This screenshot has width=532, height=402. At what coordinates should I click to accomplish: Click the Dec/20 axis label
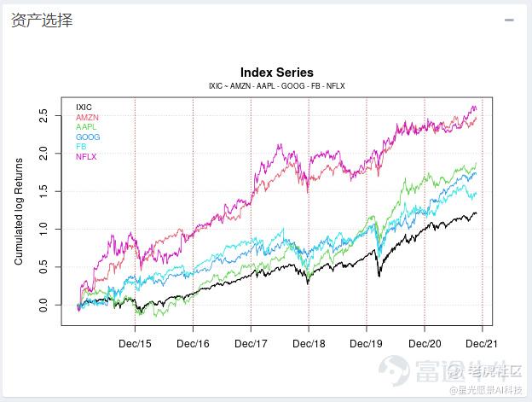point(425,344)
